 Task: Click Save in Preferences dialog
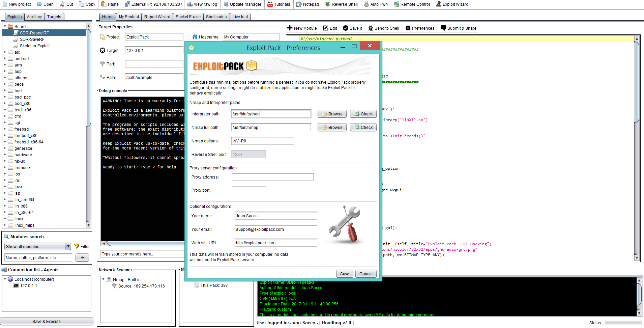pos(344,274)
